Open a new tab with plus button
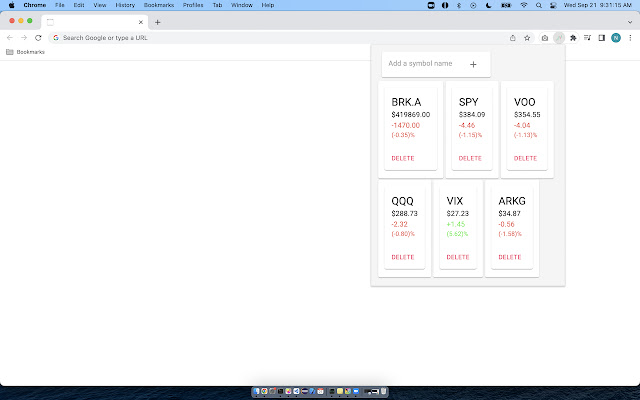 158,22
